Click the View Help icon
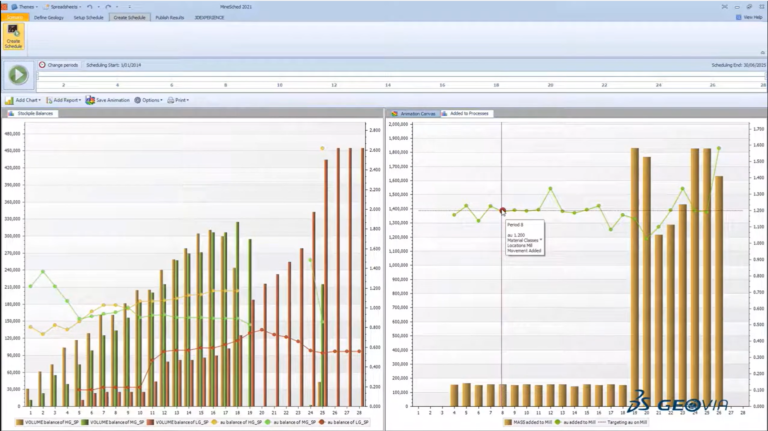This screenshot has width=768, height=431. (738, 17)
